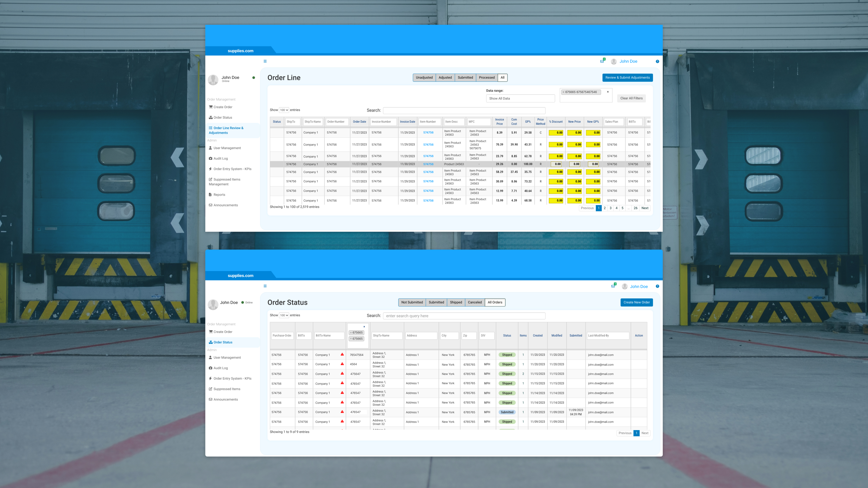Open Reports in the Order Line sidebar
This screenshot has width=868, height=488.
pyautogui.click(x=219, y=195)
